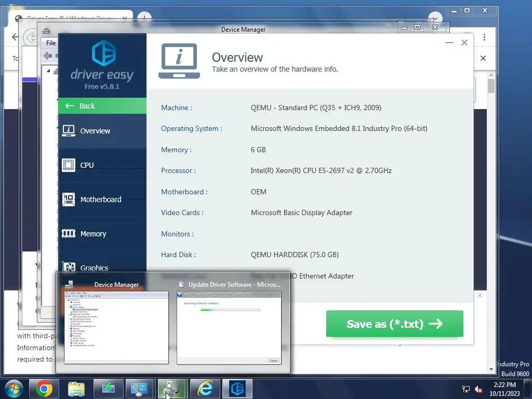Click the Monitors label
Screen dimensions: 532x399
[178, 234]
